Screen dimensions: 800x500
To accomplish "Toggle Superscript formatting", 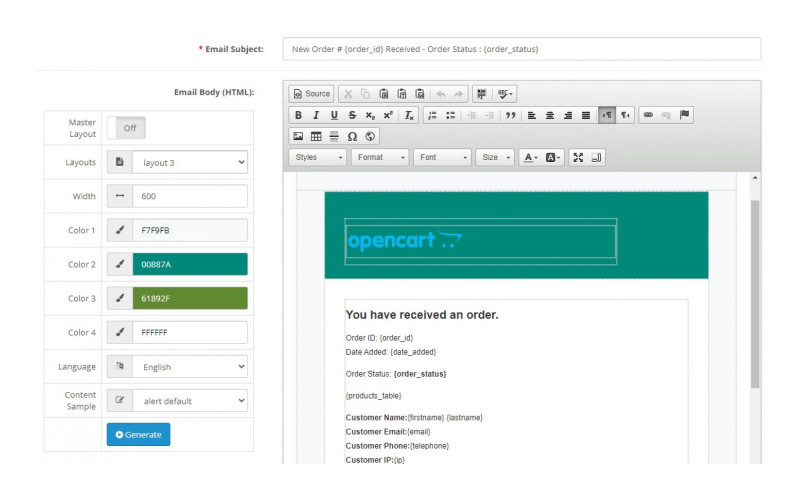I will [x=388, y=115].
